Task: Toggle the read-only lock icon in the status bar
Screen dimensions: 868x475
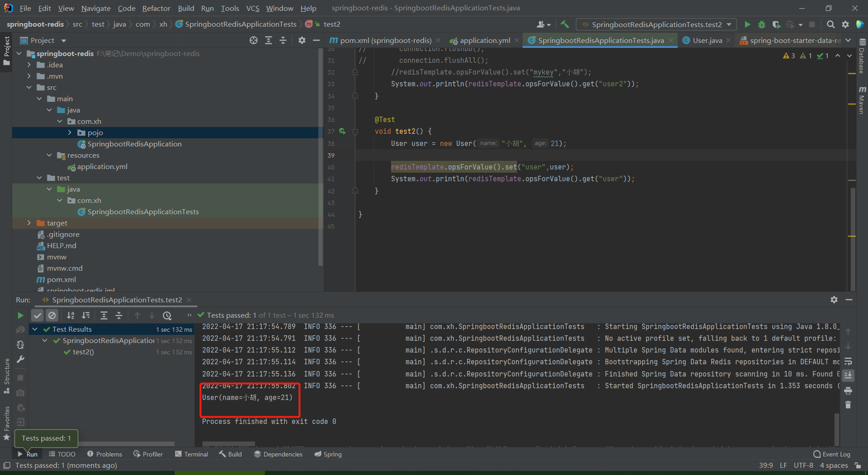Action: (x=858, y=465)
